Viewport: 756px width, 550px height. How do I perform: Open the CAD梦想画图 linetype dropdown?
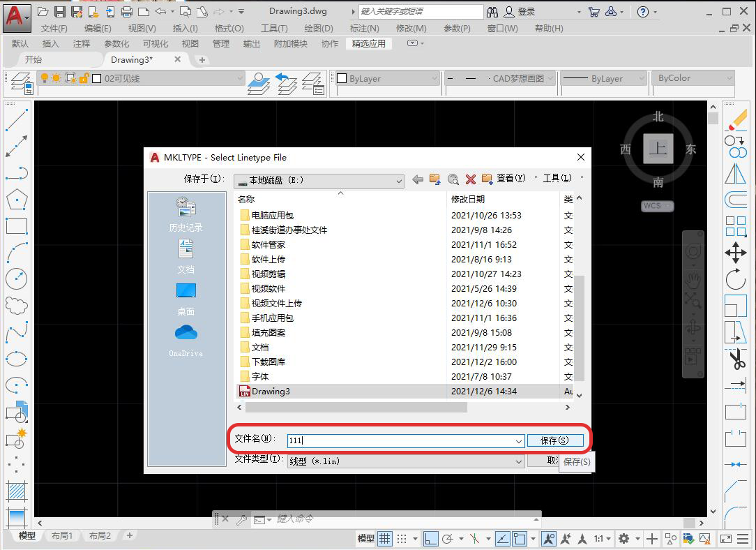tap(550, 78)
